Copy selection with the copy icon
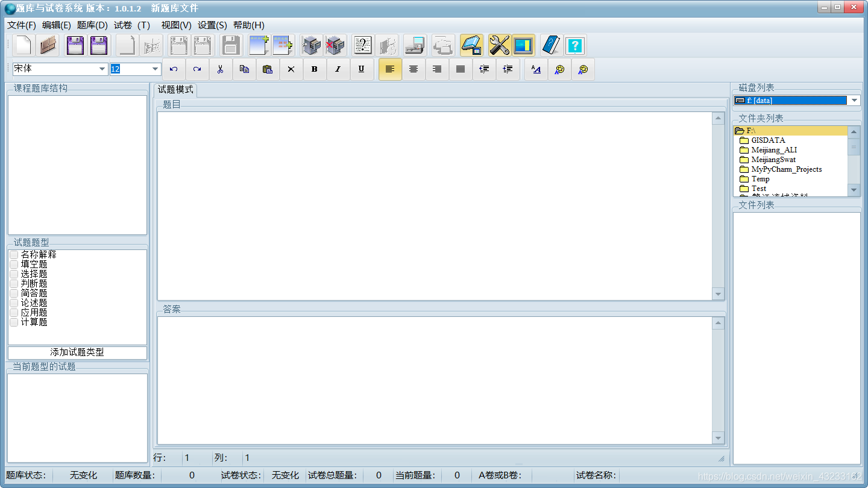The width and height of the screenshot is (868, 488). point(244,69)
